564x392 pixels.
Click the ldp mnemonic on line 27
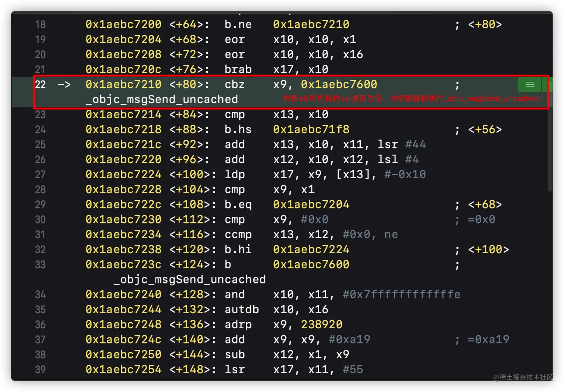(x=235, y=175)
